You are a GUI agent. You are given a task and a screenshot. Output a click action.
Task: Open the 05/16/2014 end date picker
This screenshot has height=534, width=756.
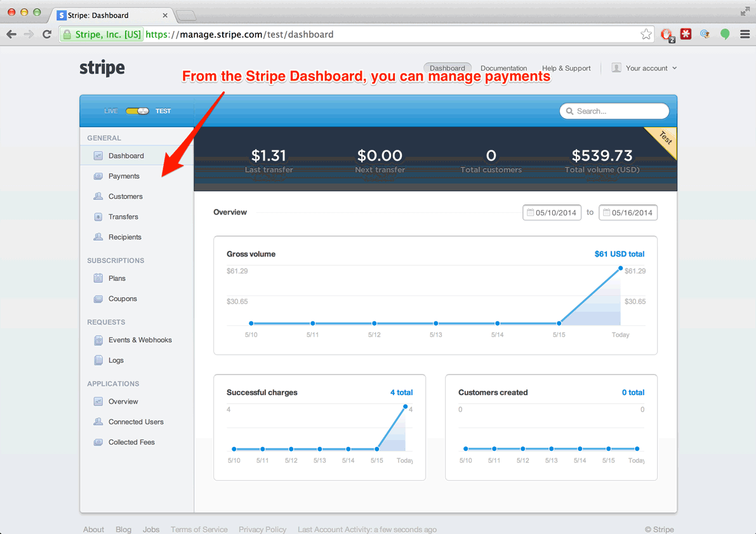click(x=628, y=213)
